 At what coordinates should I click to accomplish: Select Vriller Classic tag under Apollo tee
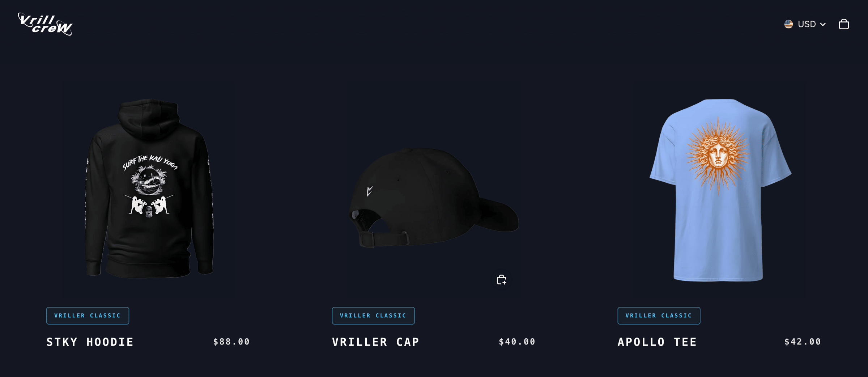(659, 315)
